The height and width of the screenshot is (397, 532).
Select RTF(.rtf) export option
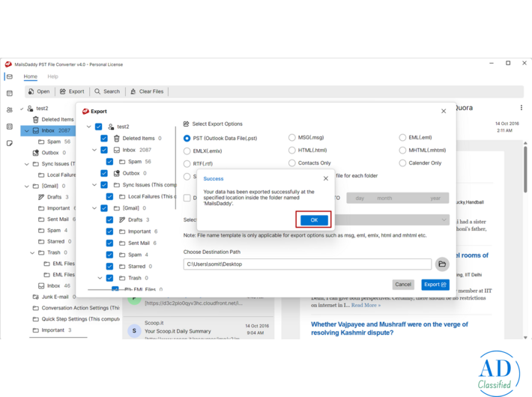click(187, 163)
